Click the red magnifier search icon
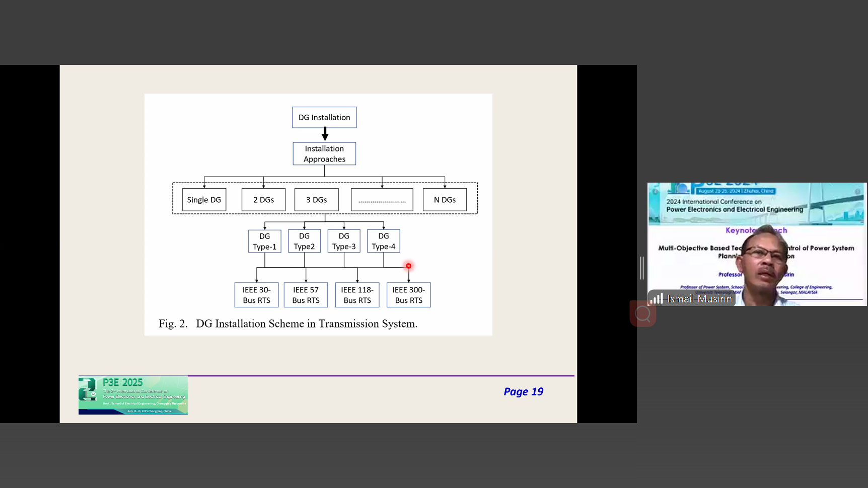The height and width of the screenshot is (488, 868). pyautogui.click(x=643, y=314)
